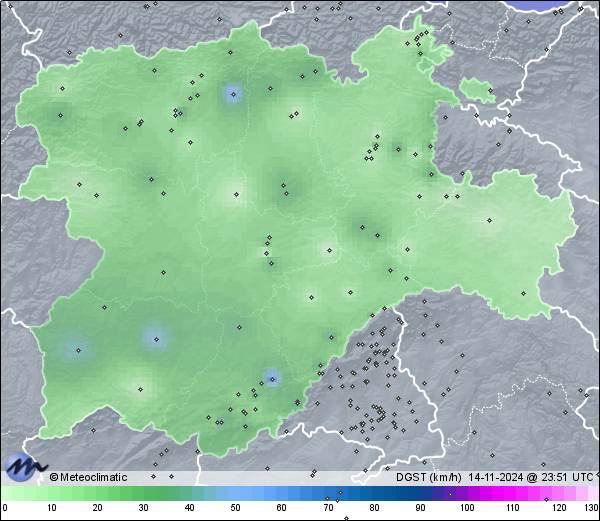Viewport: 600px width, 521px height.
Task: Click scale value 120
Action: tap(559, 508)
